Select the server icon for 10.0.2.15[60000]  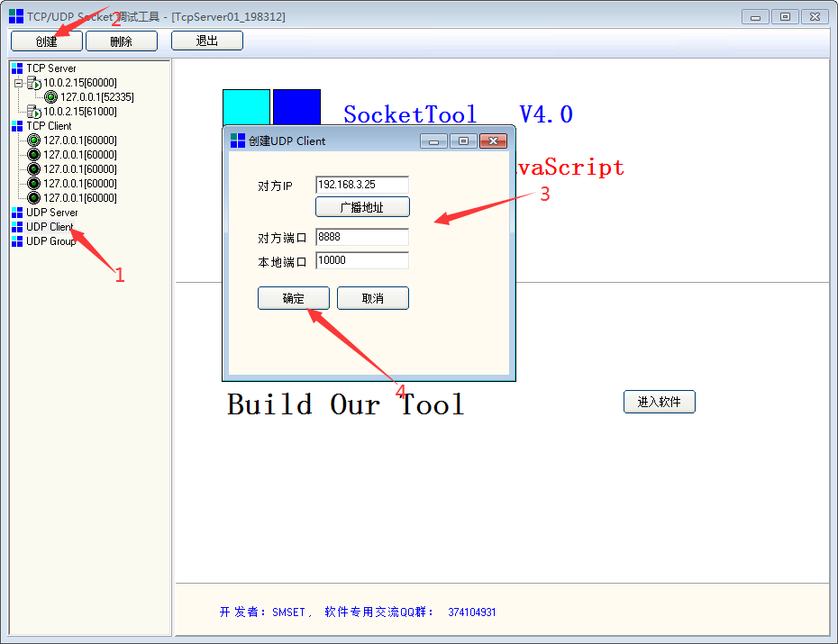coord(34,83)
